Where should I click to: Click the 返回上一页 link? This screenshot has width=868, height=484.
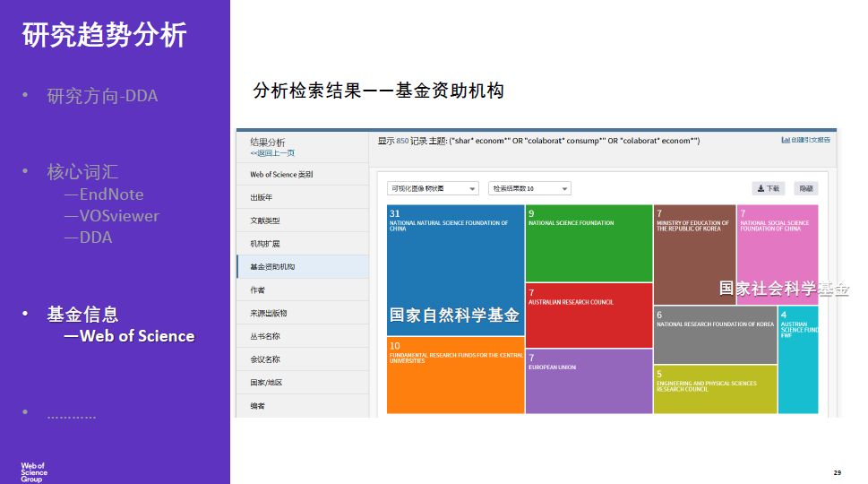tap(272, 153)
